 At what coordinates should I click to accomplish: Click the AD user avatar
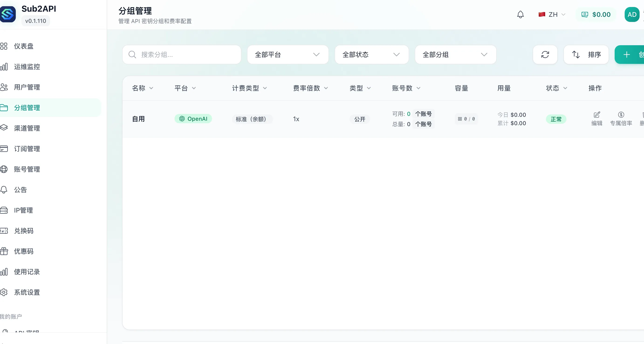(x=632, y=14)
